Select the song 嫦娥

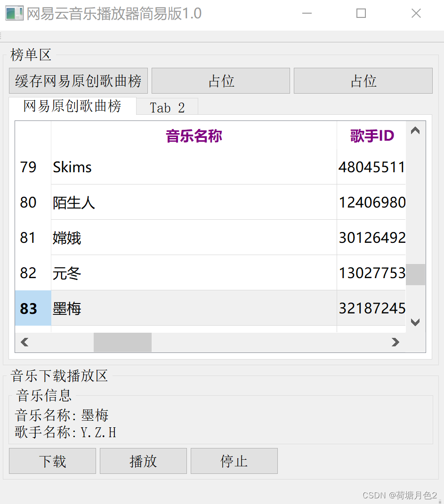[194, 238]
